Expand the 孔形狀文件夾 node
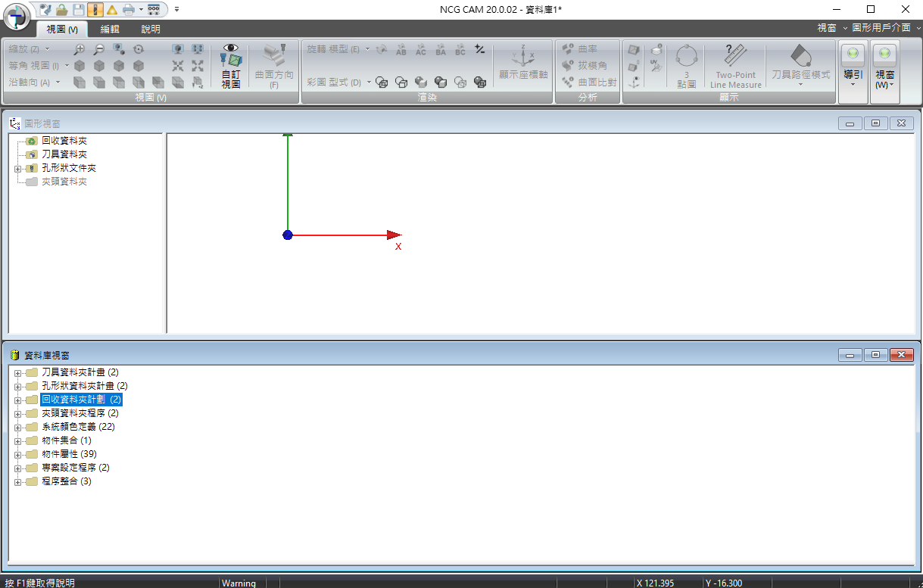This screenshot has height=588, width=923. [x=17, y=168]
